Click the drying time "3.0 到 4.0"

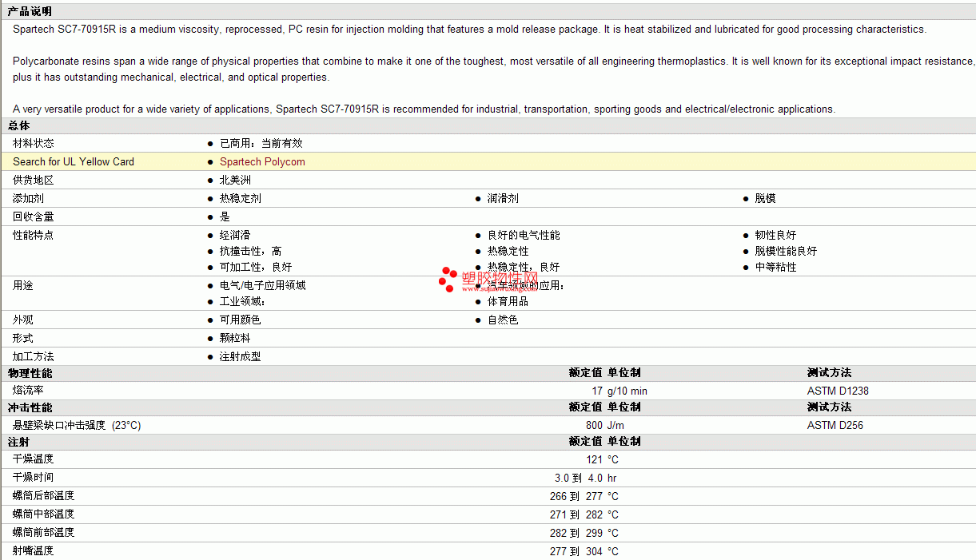click(579, 478)
